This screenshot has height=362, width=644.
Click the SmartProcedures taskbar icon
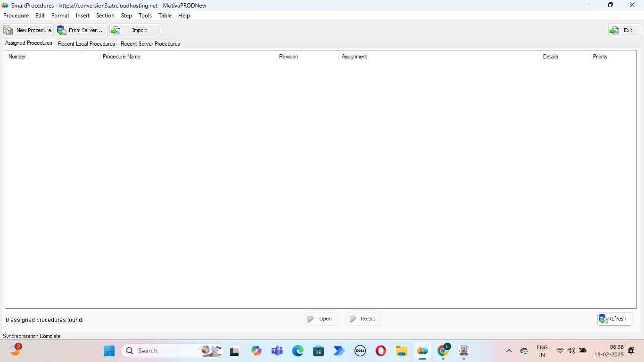click(x=422, y=351)
